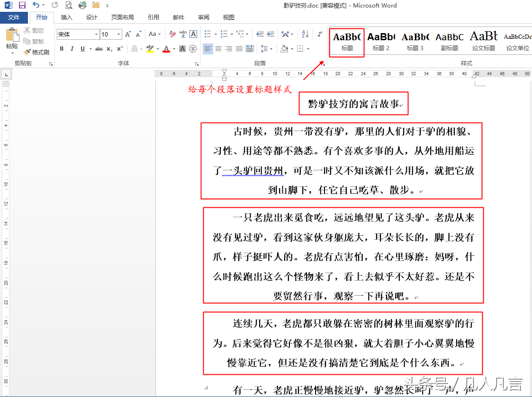The width and height of the screenshot is (532, 397).
Task: Click the first line indent marker on ruler
Action: pyautogui.click(x=224, y=71)
